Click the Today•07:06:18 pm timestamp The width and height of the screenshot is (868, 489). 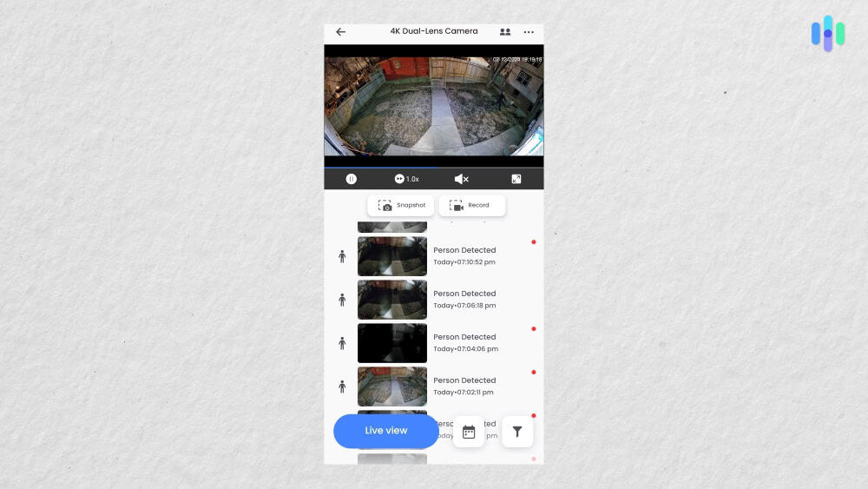464,305
